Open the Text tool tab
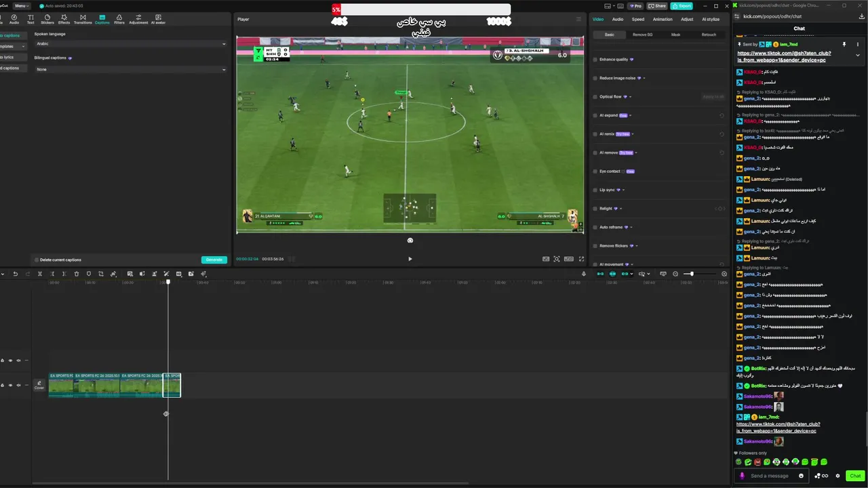 [x=31, y=19]
